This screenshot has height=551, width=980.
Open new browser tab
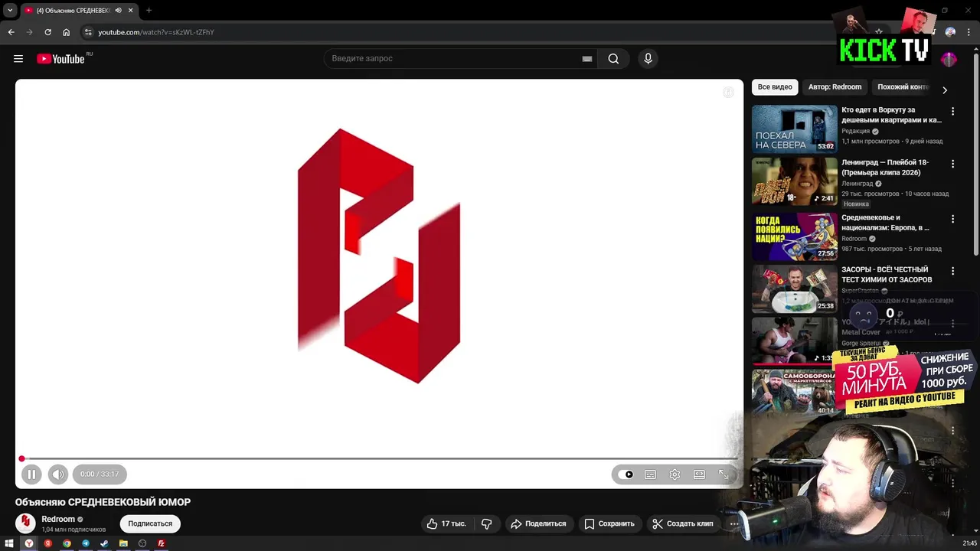(149, 10)
